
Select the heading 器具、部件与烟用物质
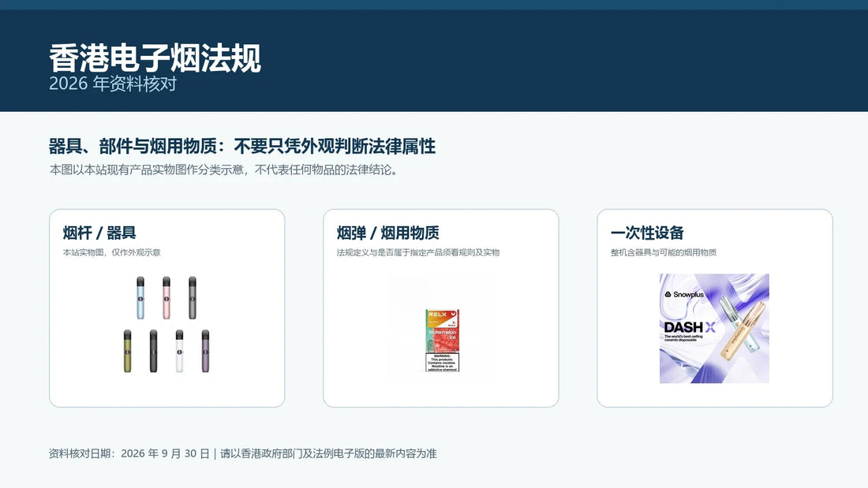[242, 147]
